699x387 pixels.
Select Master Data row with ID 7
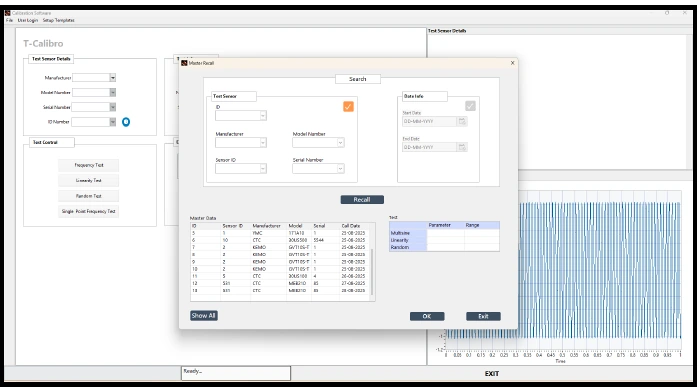tap(280, 247)
